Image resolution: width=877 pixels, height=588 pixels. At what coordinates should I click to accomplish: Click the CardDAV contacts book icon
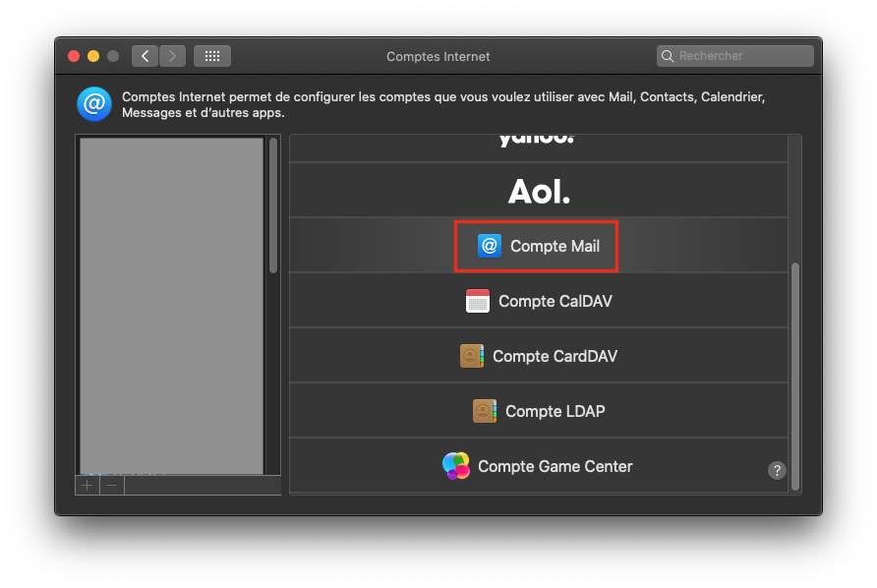click(472, 356)
